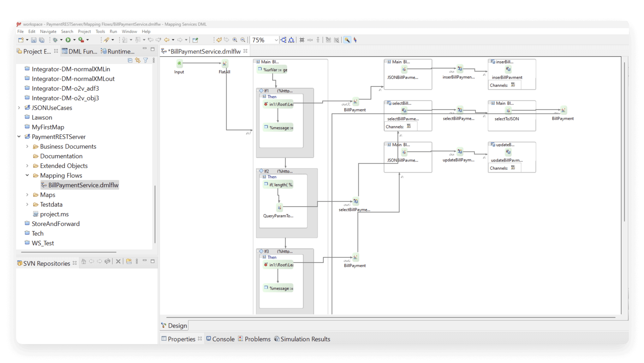Click the diagram's vertical scrollbar
The width and height of the screenshot is (644, 363).
pos(624,142)
